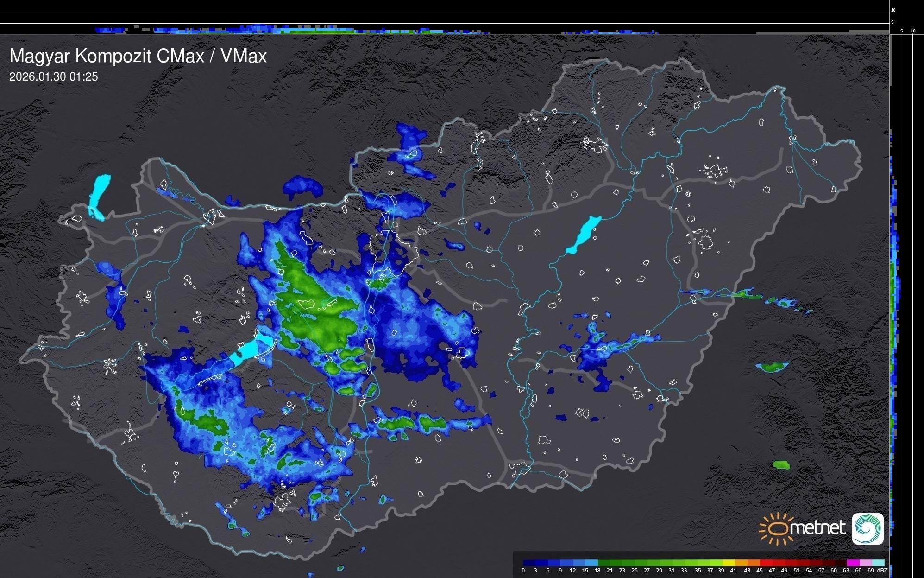
Task: Click the dBZ unit label in legend
Action: (882, 571)
